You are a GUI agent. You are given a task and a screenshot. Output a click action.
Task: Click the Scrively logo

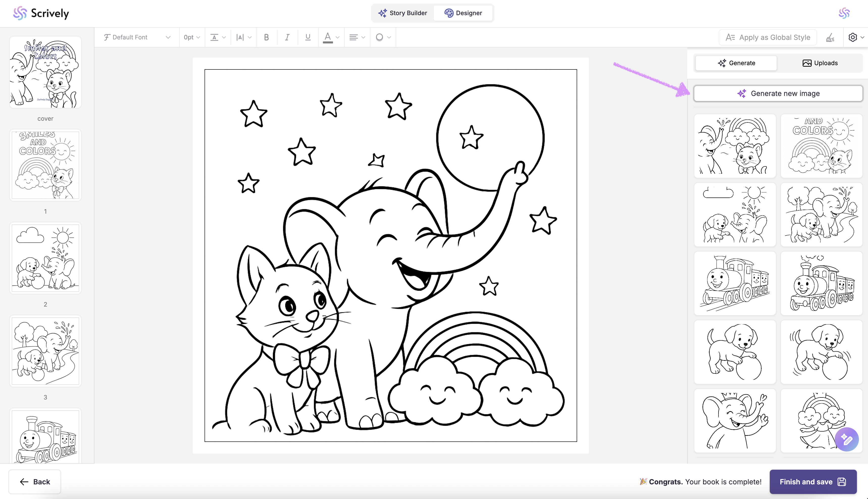pyautogui.click(x=41, y=13)
